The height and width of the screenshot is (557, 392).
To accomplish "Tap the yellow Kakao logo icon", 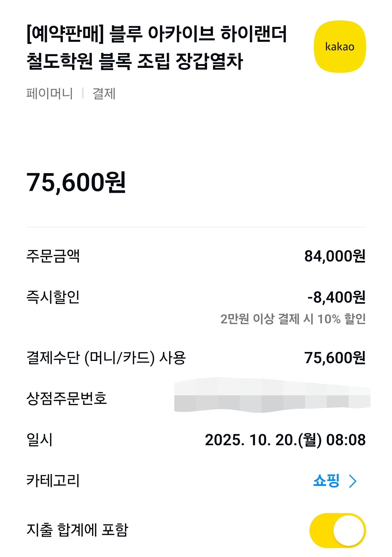I will [340, 47].
